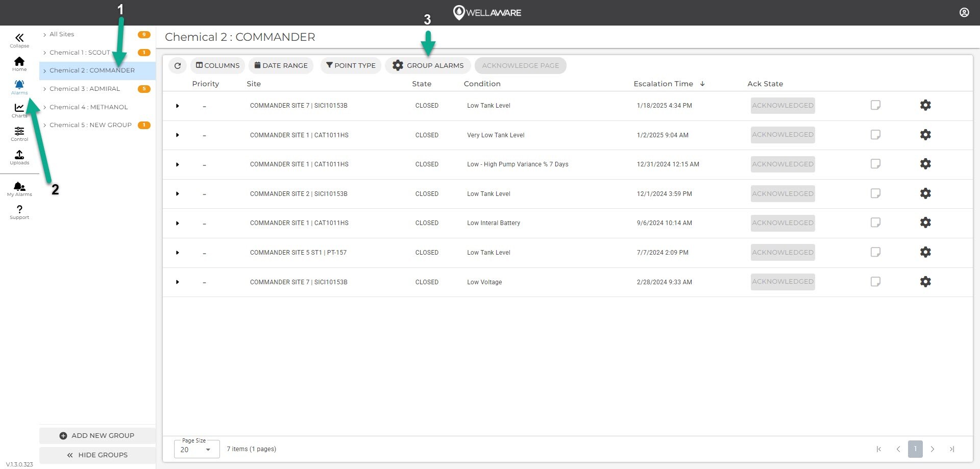Go to next page
The height and width of the screenshot is (469, 980).
click(x=933, y=449)
